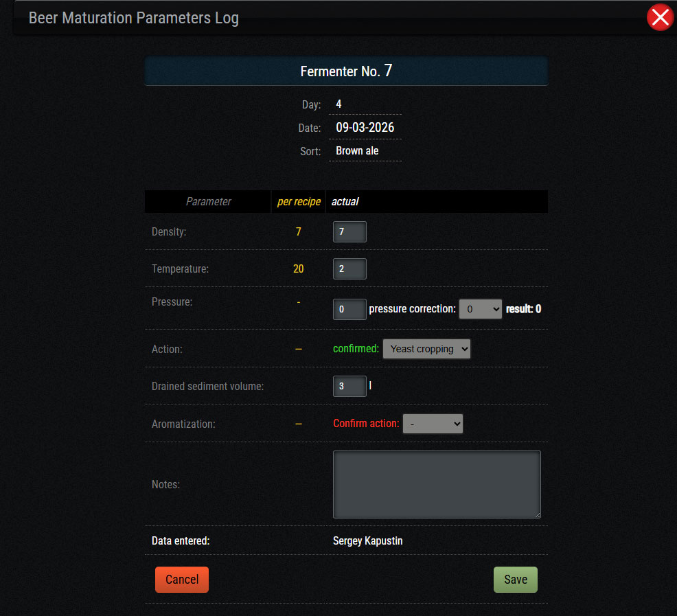
Task: Click the Sergey Kapustin name
Action: (x=367, y=541)
